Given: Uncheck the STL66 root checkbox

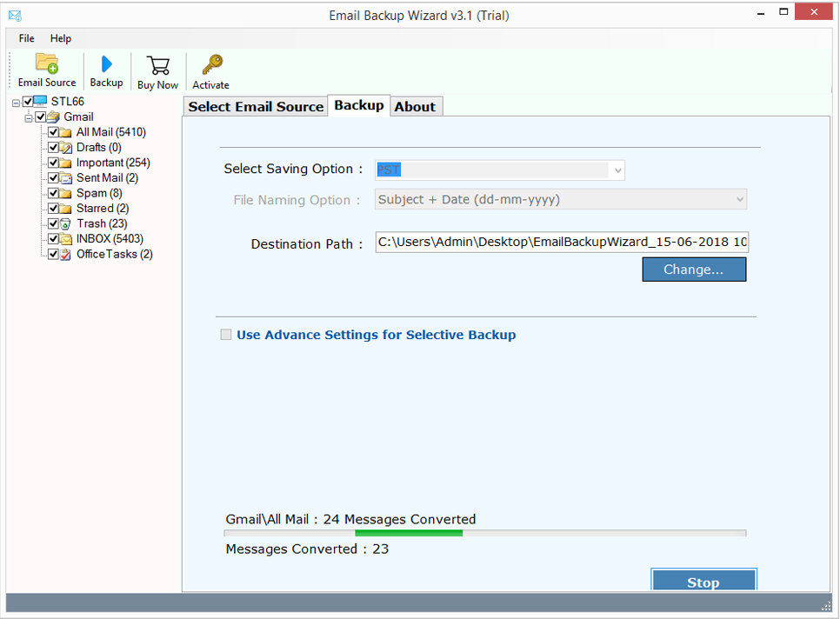Looking at the screenshot, I should 28,101.
